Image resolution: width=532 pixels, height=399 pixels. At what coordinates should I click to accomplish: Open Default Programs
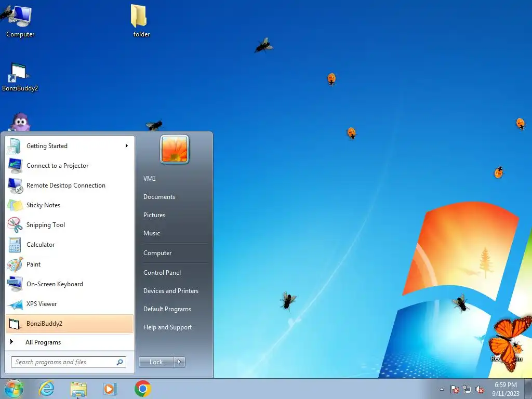[x=167, y=309]
